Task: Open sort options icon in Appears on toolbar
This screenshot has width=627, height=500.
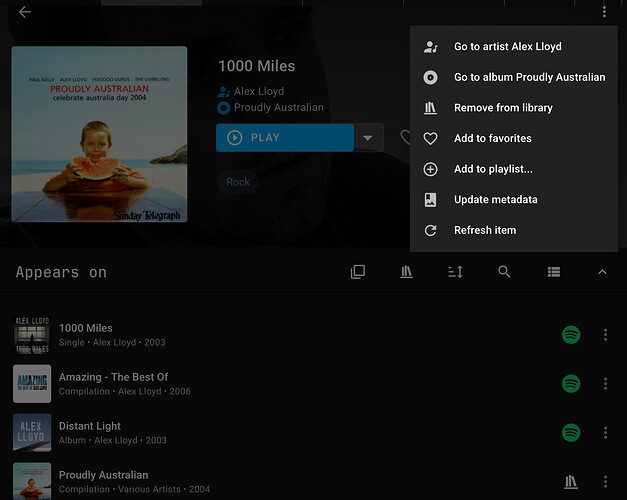Action: click(455, 272)
